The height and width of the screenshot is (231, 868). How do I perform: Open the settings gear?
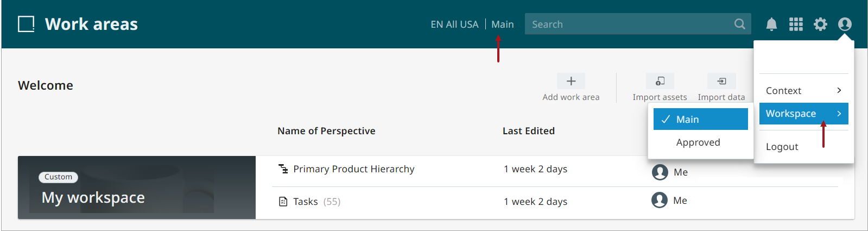pyautogui.click(x=820, y=24)
